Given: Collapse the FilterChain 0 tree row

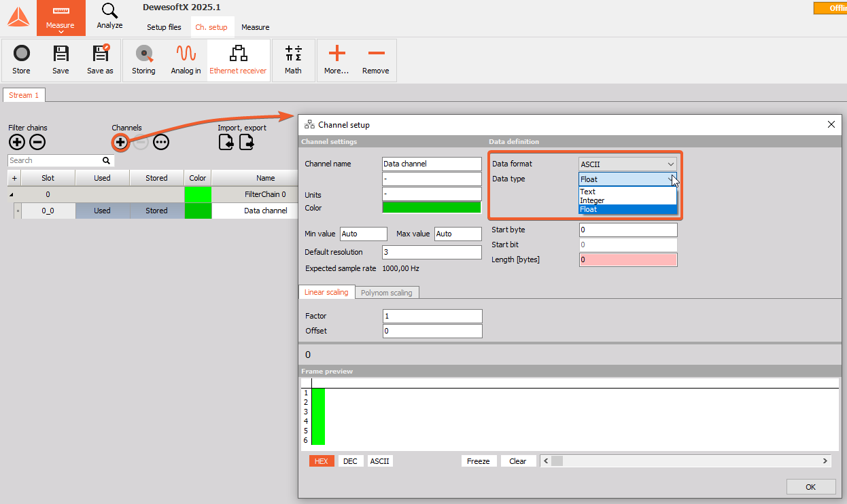Looking at the screenshot, I should coord(11,194).
